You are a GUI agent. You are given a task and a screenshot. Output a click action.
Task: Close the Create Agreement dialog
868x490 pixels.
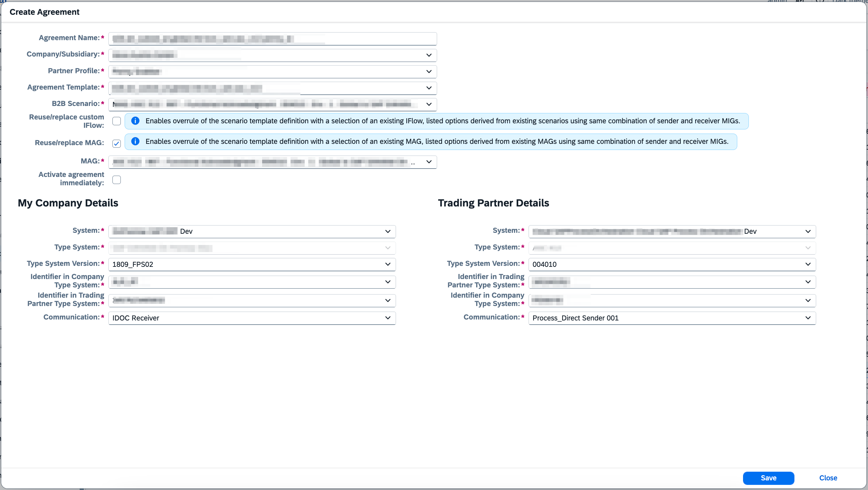(x=828, y=478)
